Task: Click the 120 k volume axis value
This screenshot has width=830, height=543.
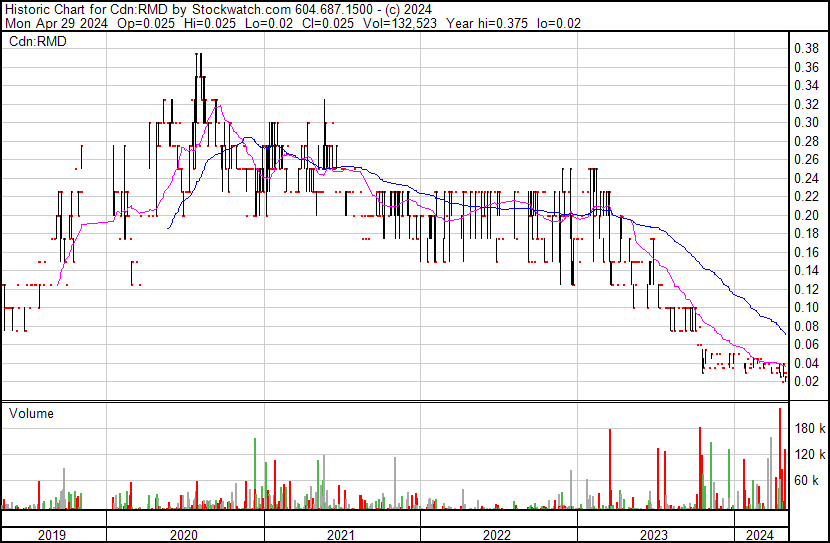Action: click(810, 454)
